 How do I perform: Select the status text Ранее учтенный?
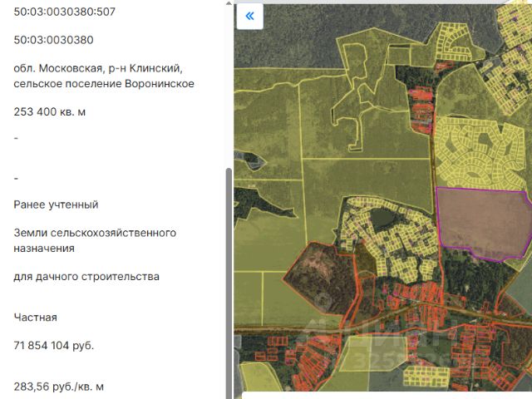pos(56,204)
